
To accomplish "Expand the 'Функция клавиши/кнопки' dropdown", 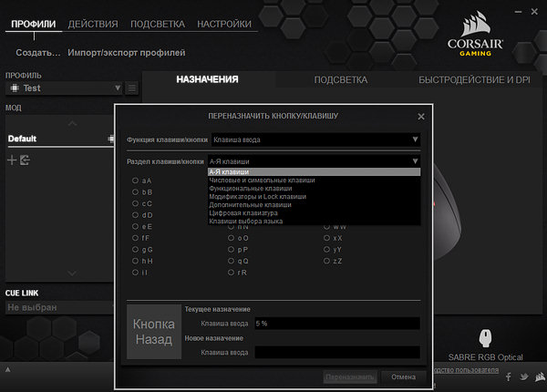I will [x=315, y=139].
